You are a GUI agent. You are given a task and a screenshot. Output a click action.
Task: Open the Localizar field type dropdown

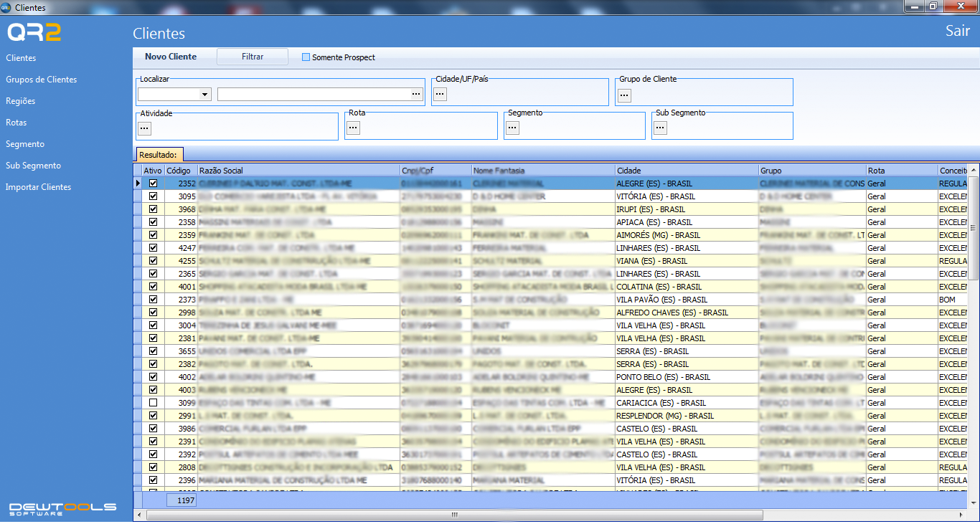205,94
